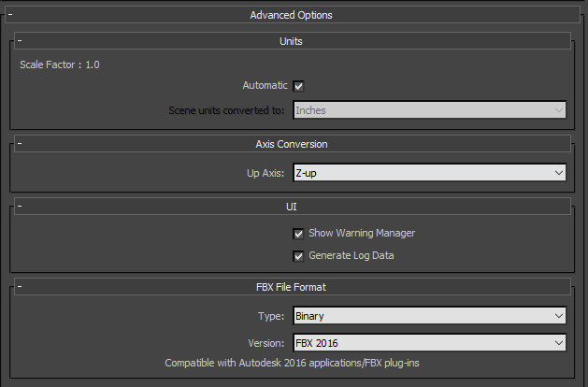588x387 pixels.
Task: Open the Up Axis dropdown
Action: tap(429, 173)
